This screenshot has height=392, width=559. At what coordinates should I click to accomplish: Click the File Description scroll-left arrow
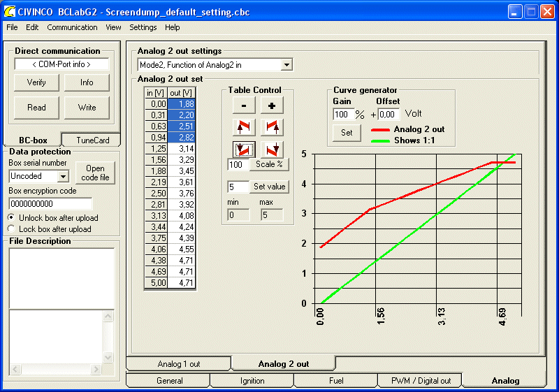coord(15,369)
